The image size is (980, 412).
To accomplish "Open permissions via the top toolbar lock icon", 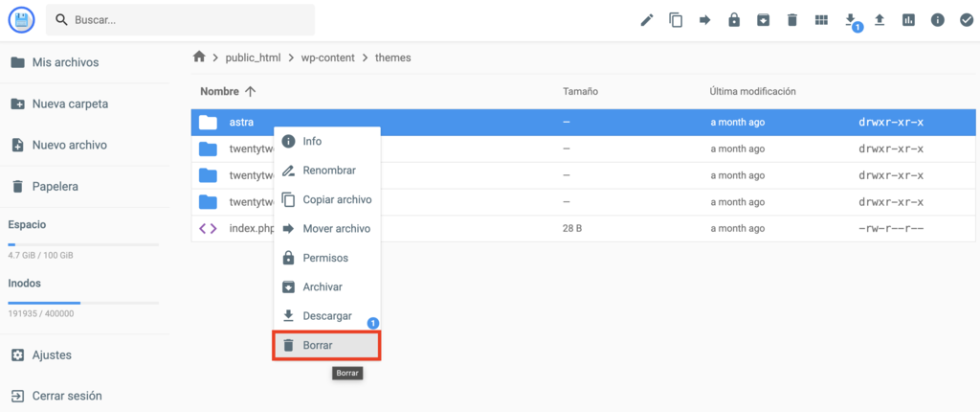I will 734,20.
